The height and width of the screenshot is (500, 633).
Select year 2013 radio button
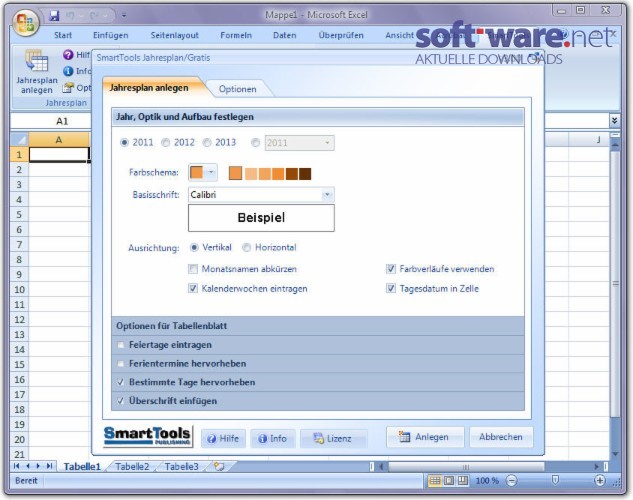click(x=207, y=142)
